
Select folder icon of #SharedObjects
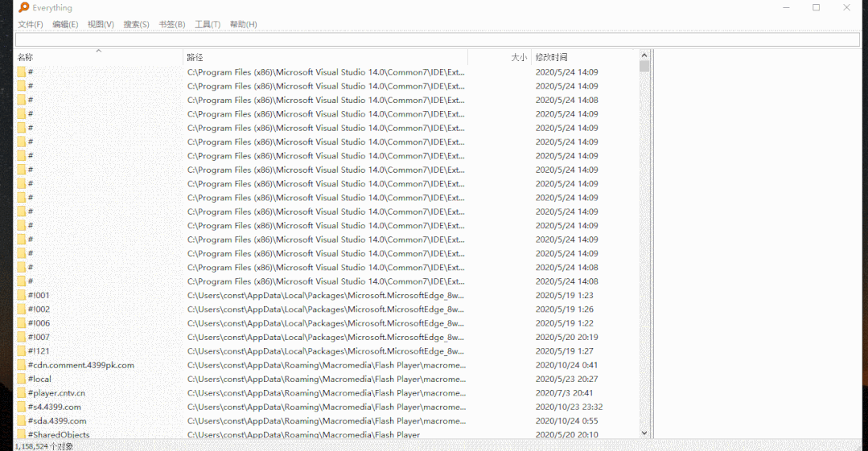[22, 434]
